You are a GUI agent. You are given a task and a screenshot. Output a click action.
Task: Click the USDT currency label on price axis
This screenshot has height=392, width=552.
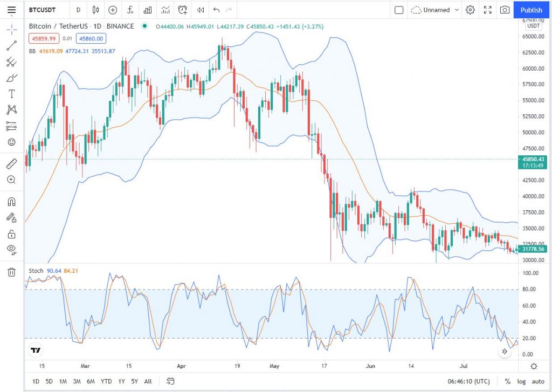533,26
